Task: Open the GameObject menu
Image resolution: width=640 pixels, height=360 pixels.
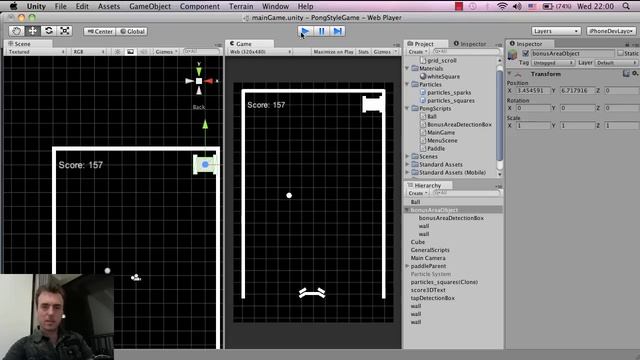Action: click(x=150, y=6)
